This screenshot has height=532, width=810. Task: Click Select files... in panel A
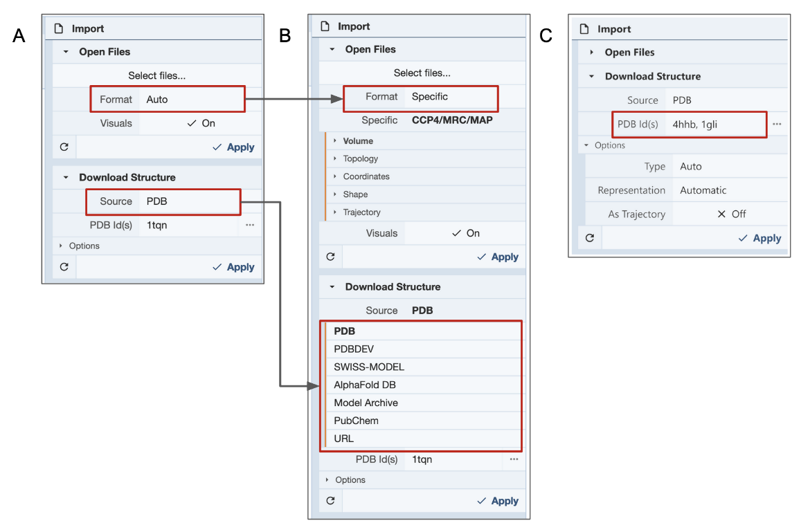tap(156, 76)
